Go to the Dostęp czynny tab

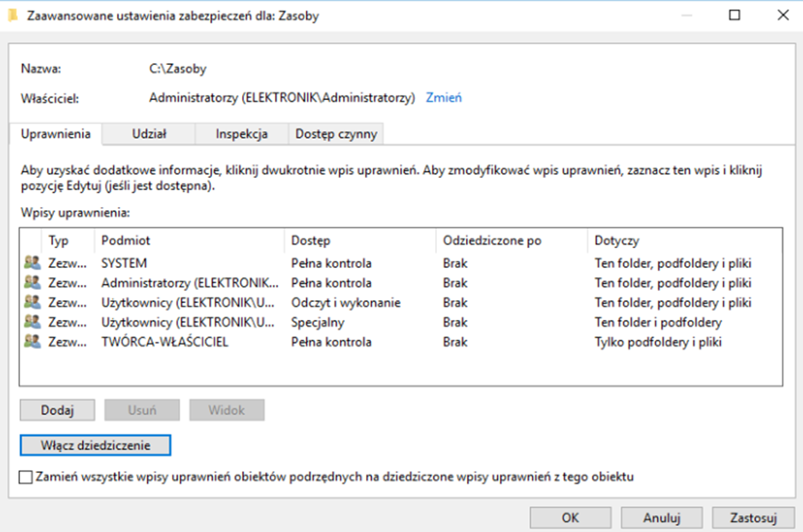(x=335, y=134)
